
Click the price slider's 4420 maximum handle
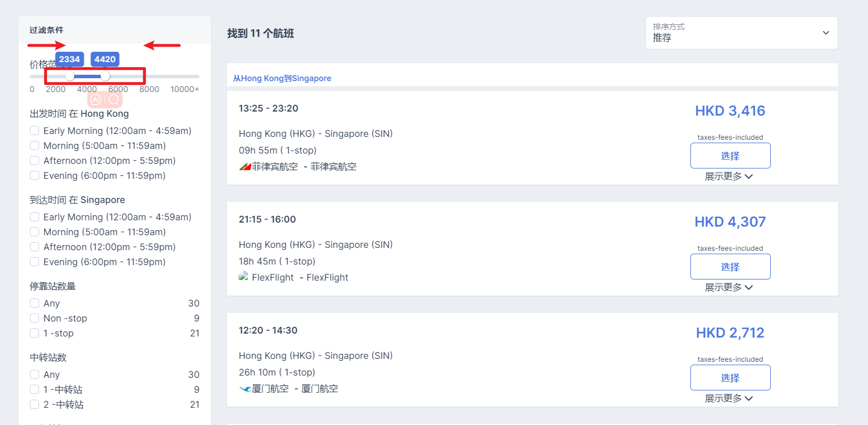[105, 76]
